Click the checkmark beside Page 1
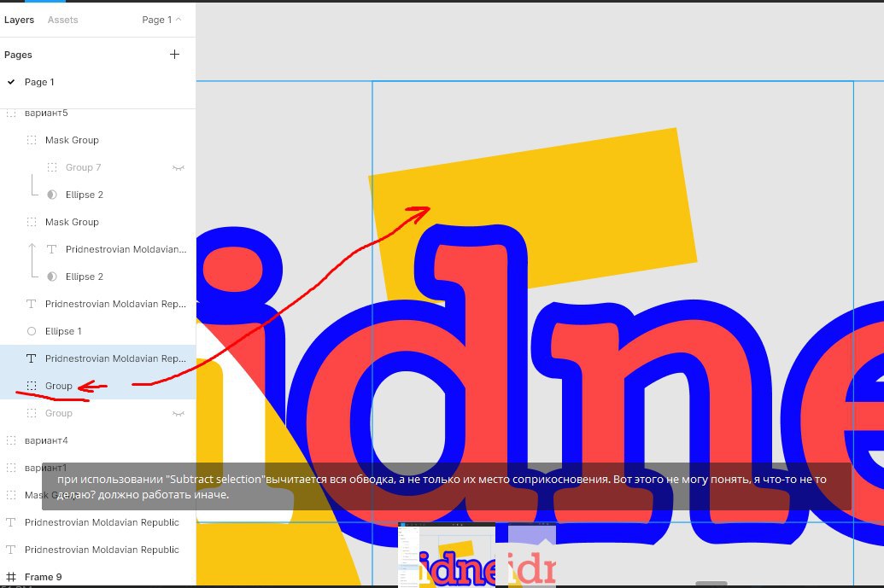 [x=11, y=82]
